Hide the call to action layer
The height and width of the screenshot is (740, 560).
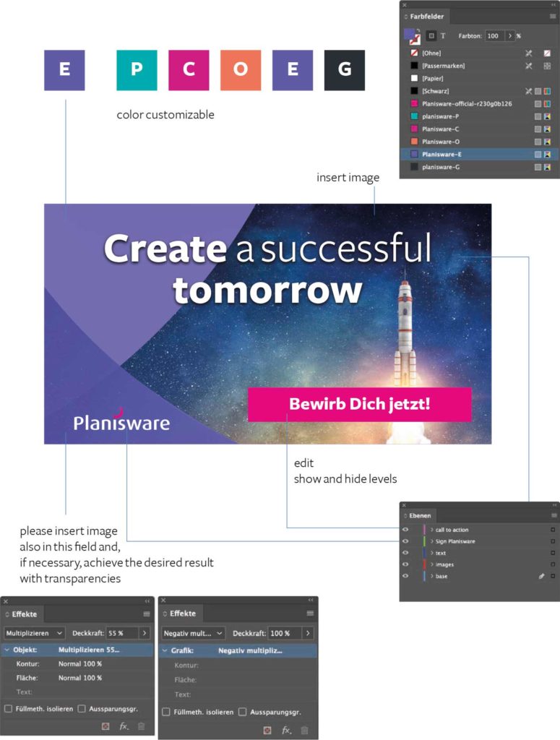click(405, 530)
